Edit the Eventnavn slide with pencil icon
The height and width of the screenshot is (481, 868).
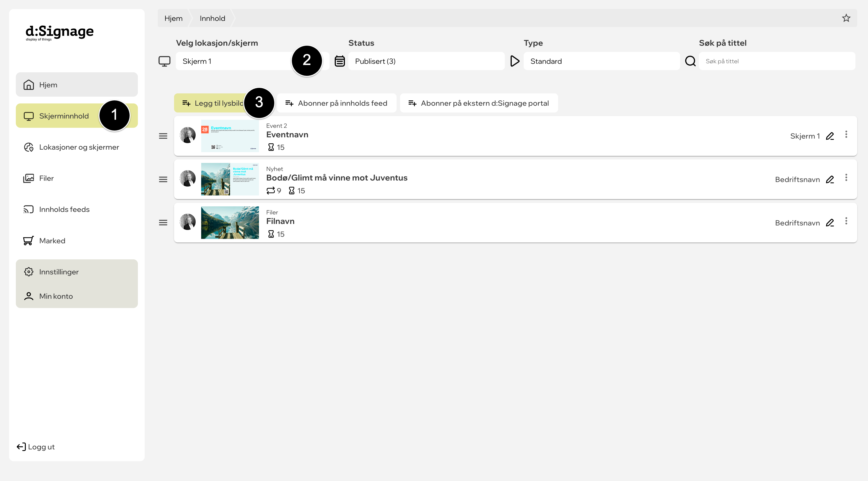click(x=830, y=136)
